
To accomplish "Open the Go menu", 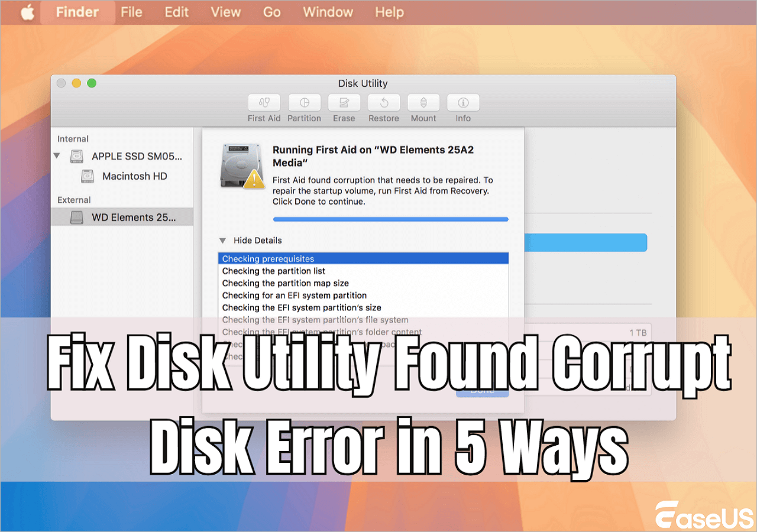I will coord(271,12).
